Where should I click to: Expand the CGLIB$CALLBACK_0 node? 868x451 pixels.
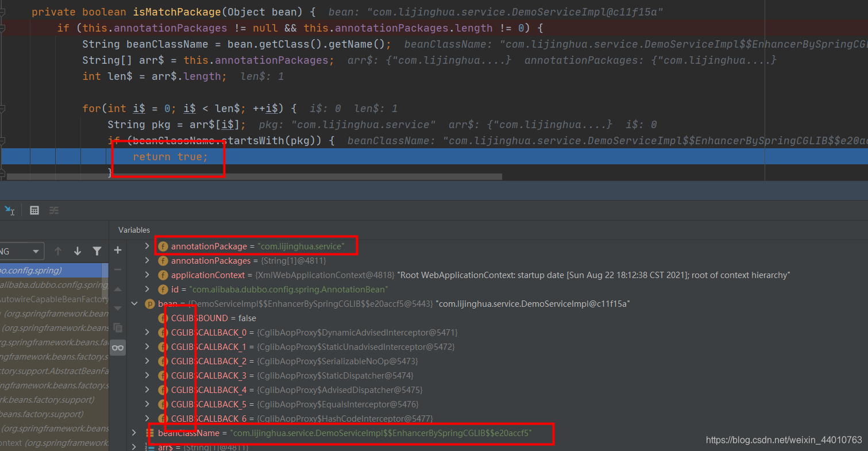tap(147, 332)
